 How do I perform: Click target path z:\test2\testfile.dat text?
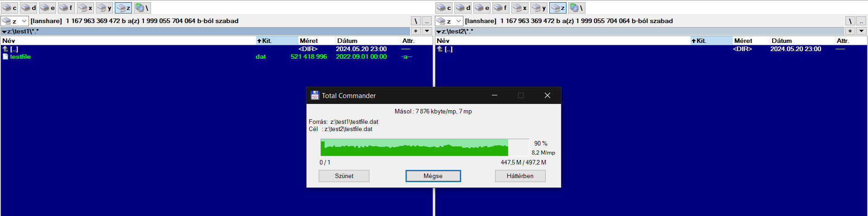coord(349,129)
